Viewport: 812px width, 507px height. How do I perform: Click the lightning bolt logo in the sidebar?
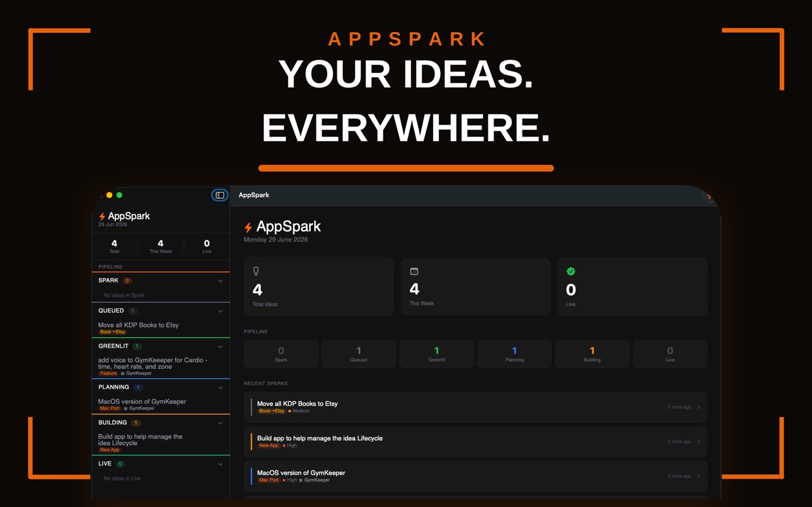click(102, 216)
